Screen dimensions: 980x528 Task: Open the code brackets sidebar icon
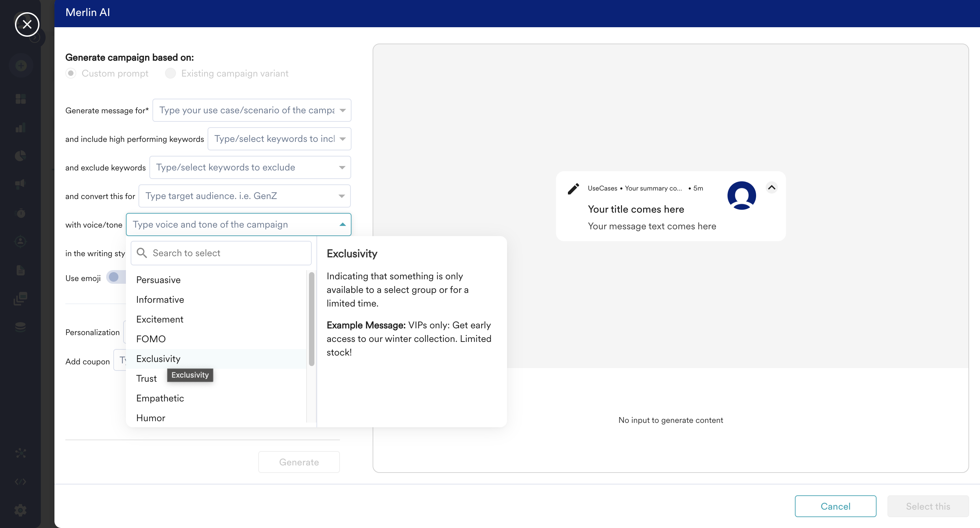click(x=20, y=482)
